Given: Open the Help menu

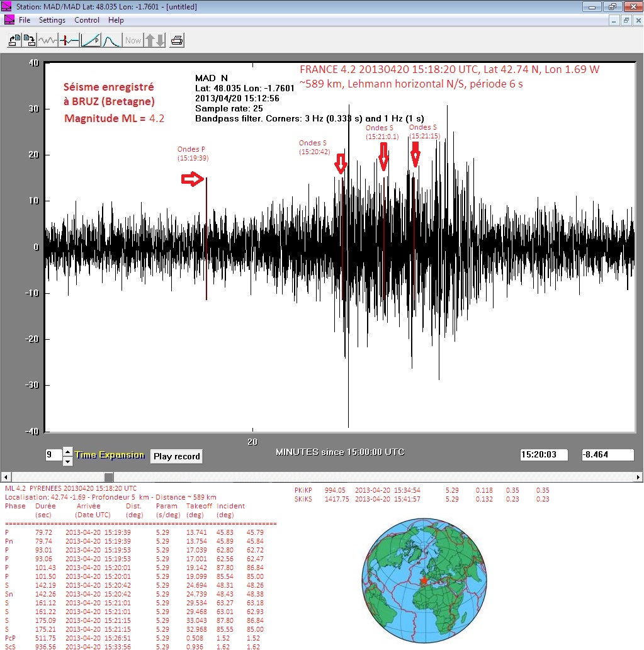Looking at the screenshot, I should (x=116, y=20).
